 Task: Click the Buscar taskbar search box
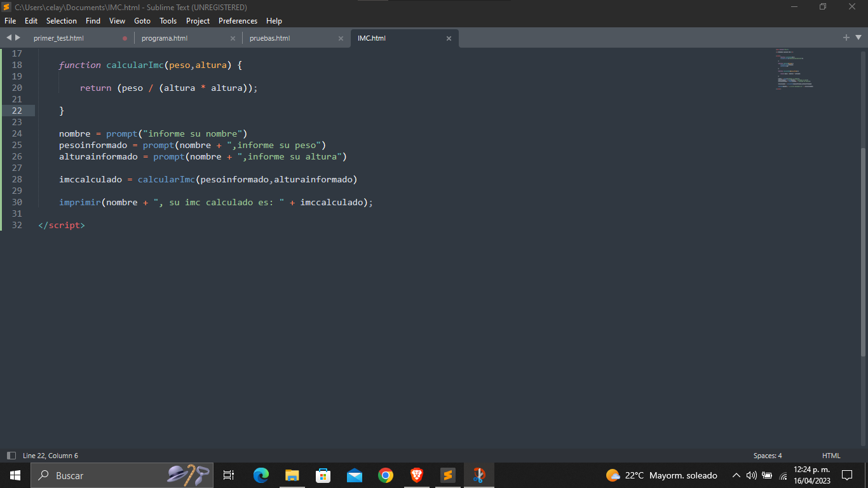point(123,475)
